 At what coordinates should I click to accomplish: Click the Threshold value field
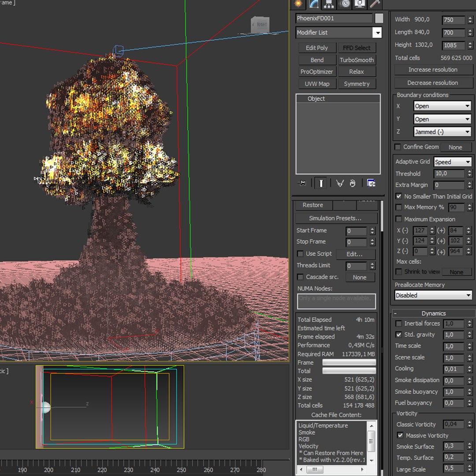[x=449, y=173]
